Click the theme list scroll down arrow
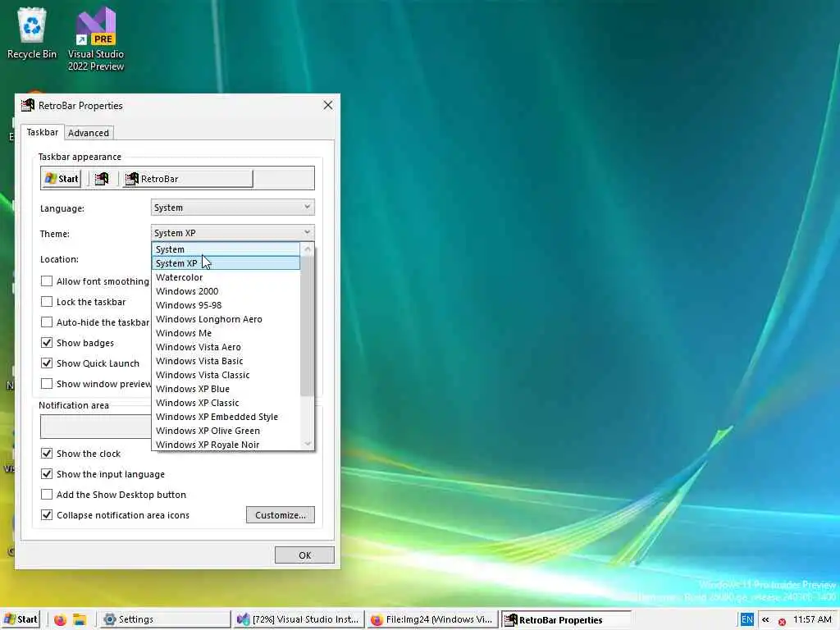 coord(308,444)
